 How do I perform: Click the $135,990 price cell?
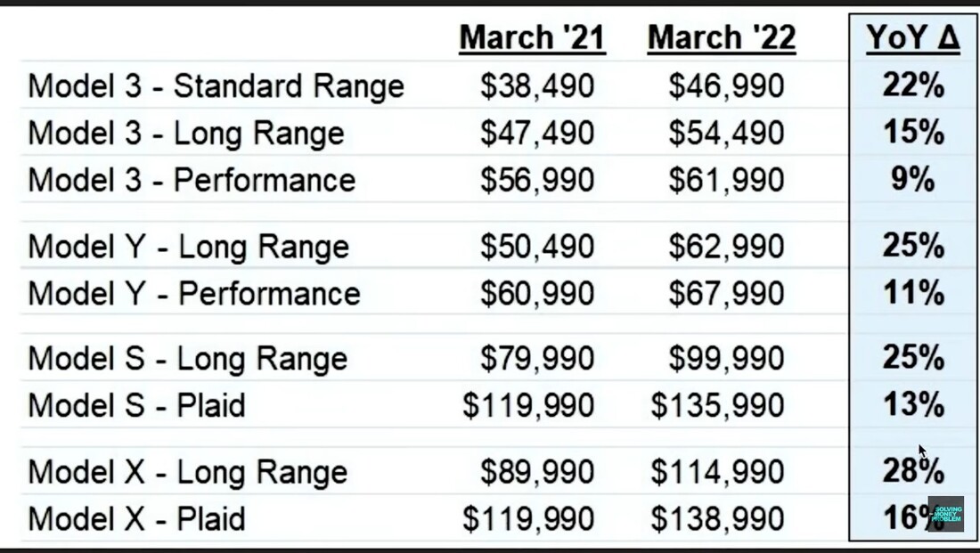pyautogui.click(x=717, y=406)
